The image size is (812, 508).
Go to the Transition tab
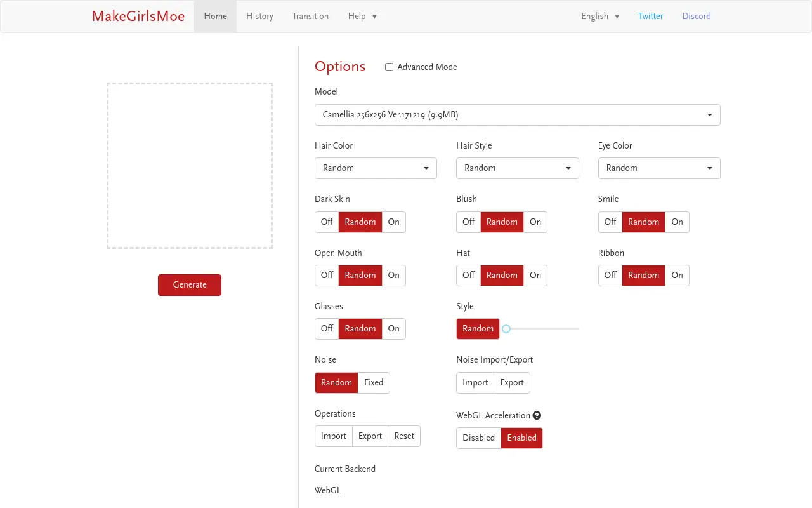(310, 17)
